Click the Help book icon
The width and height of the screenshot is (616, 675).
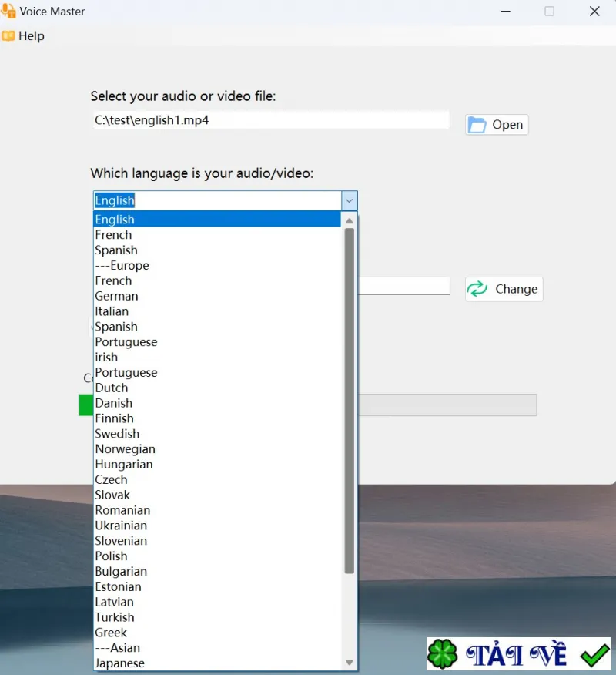(8, 35)
